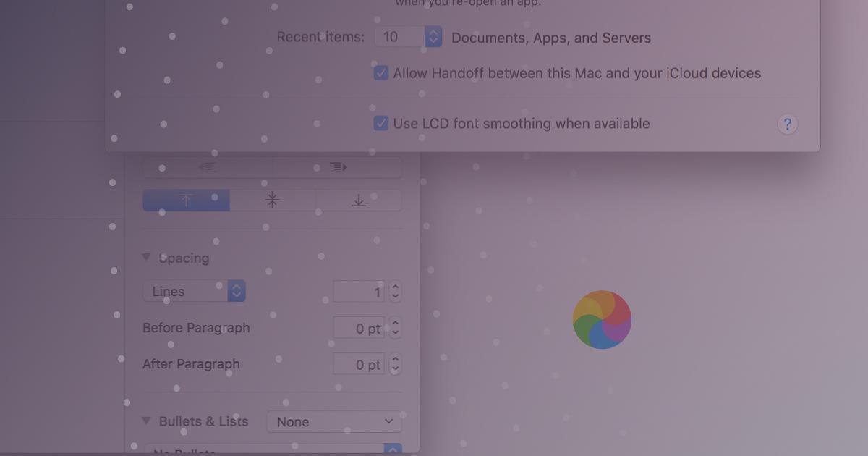Disable Use LCD font smoothing checkbox

(x=381, y=123)
